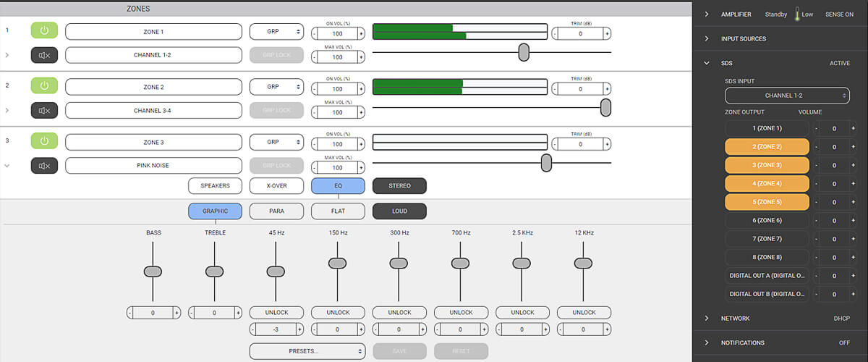This screenshot has height=362, width=868.
Task: Toggle SDS zone output 2 (ZONE 2)
Action: [767, 147]
